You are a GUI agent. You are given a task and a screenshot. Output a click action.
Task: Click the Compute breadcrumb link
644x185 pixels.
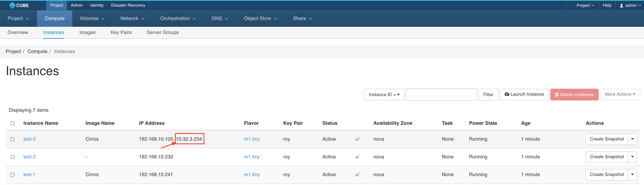point(37,51)
